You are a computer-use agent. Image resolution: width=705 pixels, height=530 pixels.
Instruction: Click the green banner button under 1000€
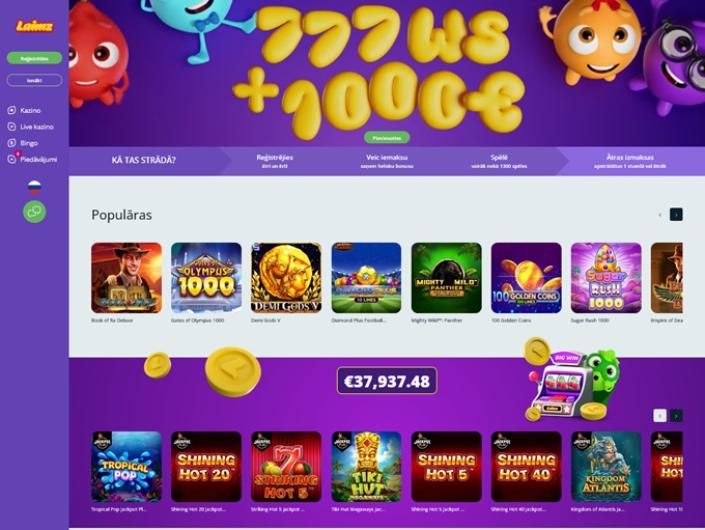pyautogui.click(x=387, y=138)
